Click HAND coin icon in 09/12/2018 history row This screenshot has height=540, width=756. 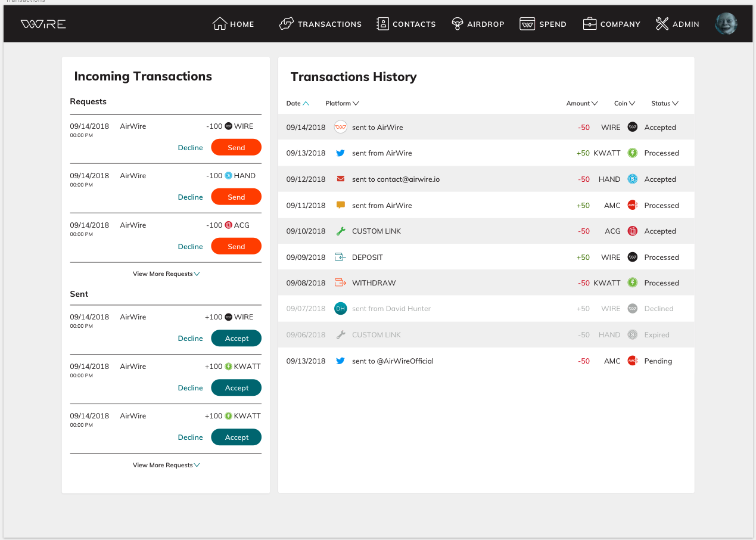click(x=633, y=179)
